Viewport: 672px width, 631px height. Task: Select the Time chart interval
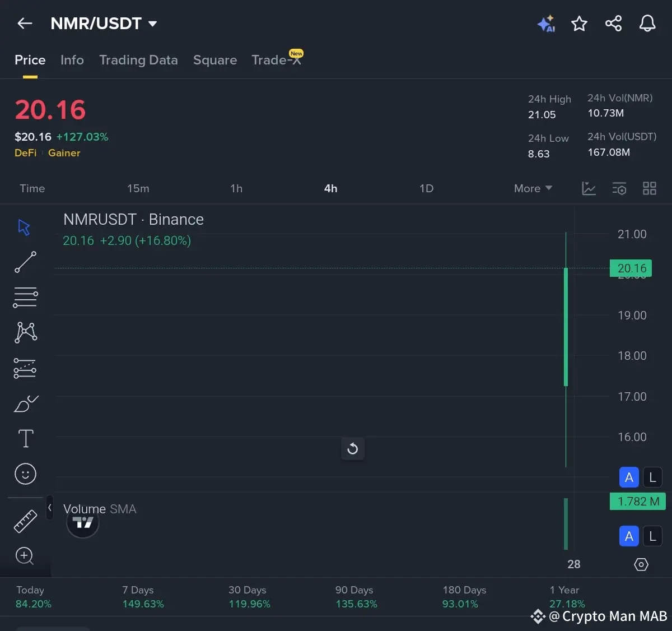coord(32,188)
